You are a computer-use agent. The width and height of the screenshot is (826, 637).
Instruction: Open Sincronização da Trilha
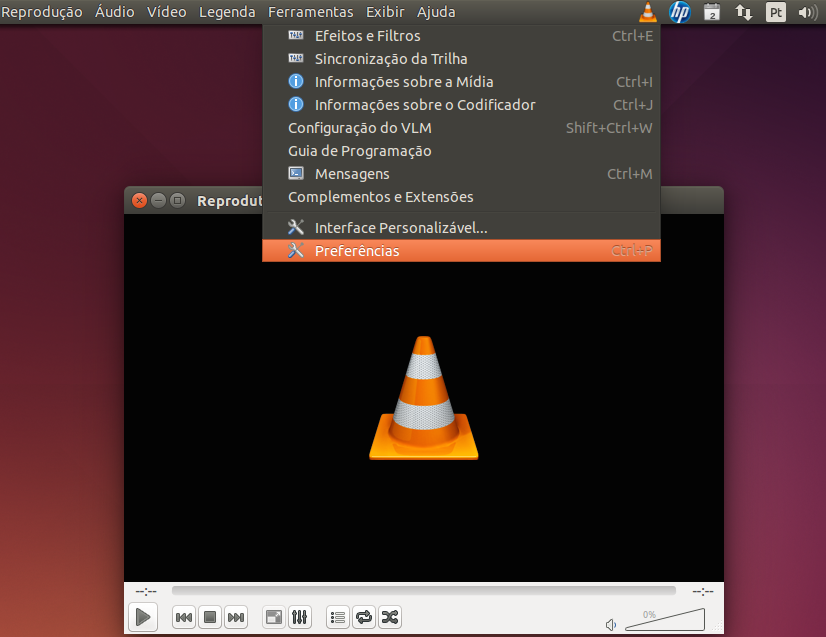pyautogui.click(x=461, y=59)
